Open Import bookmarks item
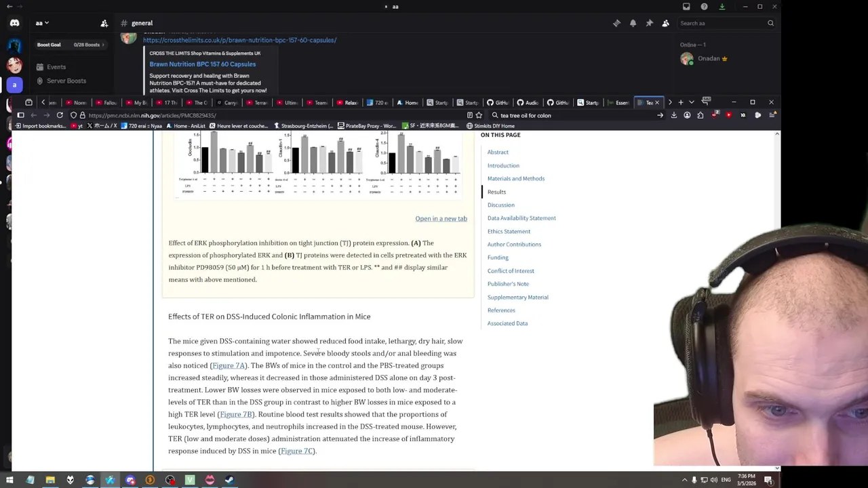 point(41,126)
